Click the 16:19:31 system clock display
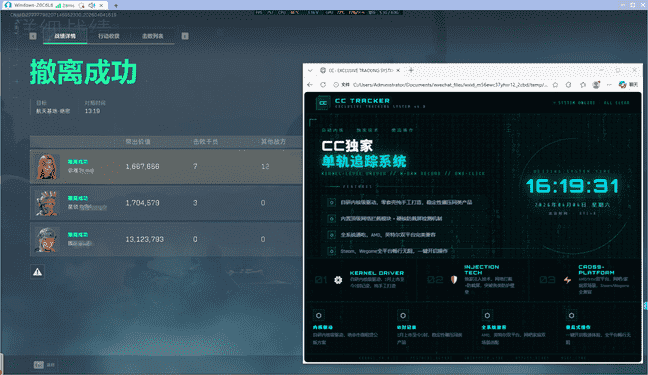This screenshot has width=648, height=375. [572, 186]
